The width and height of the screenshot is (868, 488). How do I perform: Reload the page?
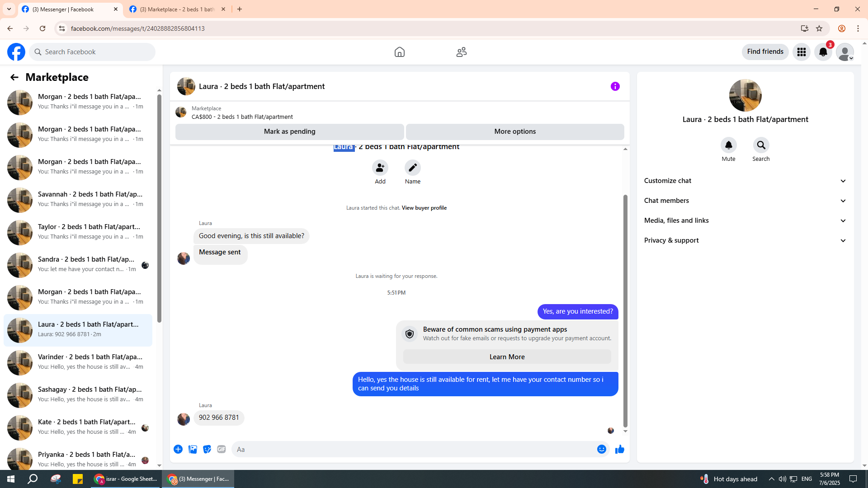coord(42,28)
